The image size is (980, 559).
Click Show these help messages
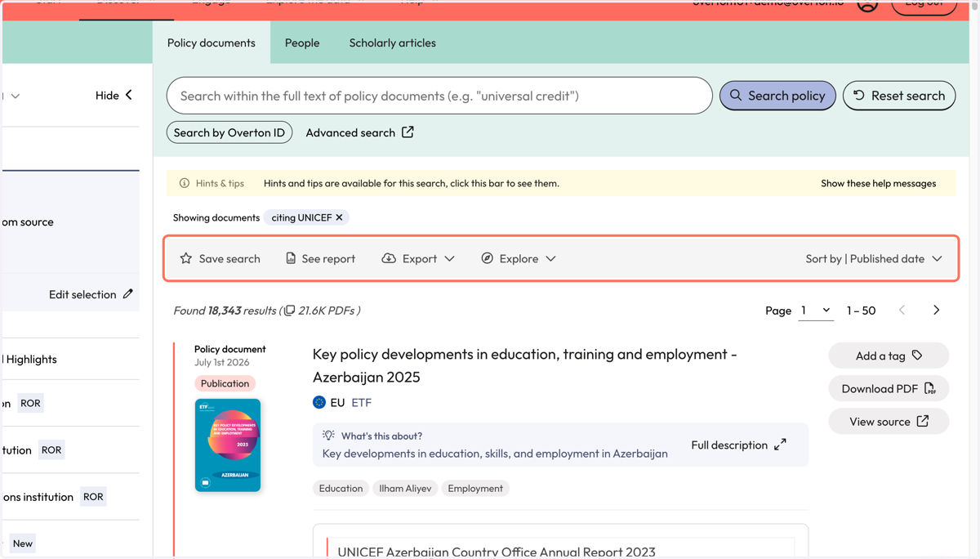click(x=879, y=183)
